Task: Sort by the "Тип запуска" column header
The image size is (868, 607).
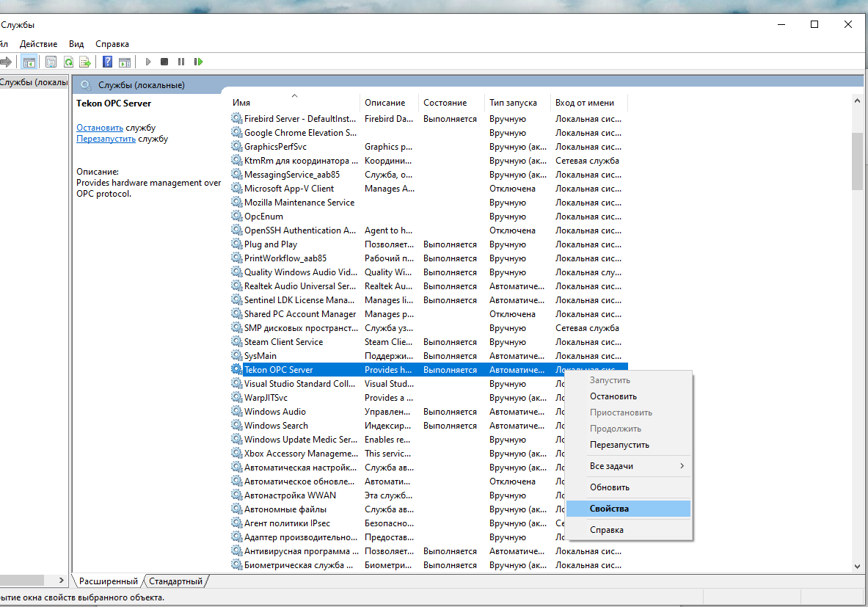Action: 513,103
